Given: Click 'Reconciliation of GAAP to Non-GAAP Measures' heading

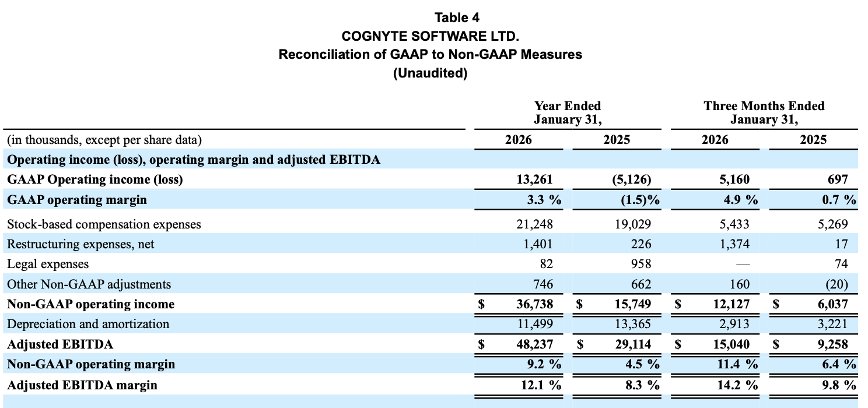Looking at the screenshot, I should [x=430, y=54].
